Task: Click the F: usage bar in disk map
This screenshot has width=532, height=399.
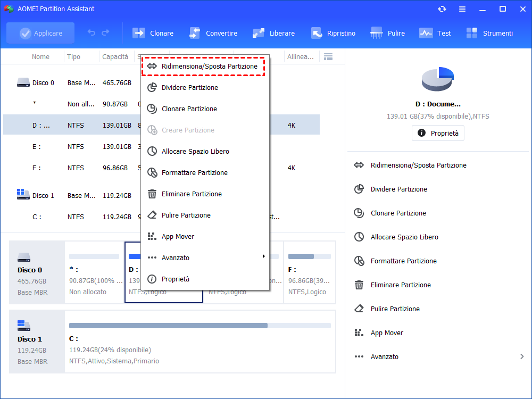Action: (x=310, y=256)
